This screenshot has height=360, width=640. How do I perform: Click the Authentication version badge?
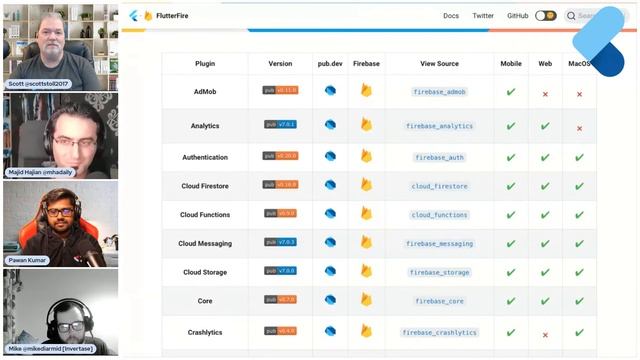click(x=280, y=156)
